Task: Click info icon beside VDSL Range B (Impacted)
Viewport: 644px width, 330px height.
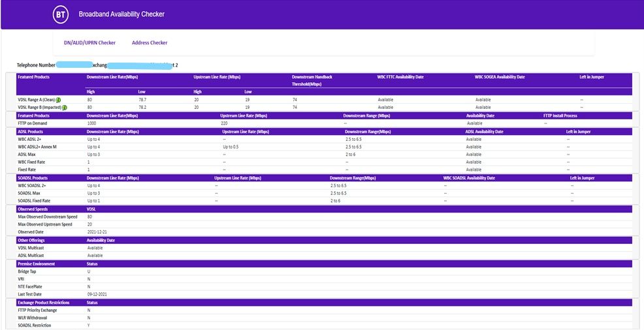Action: [65, 108]
